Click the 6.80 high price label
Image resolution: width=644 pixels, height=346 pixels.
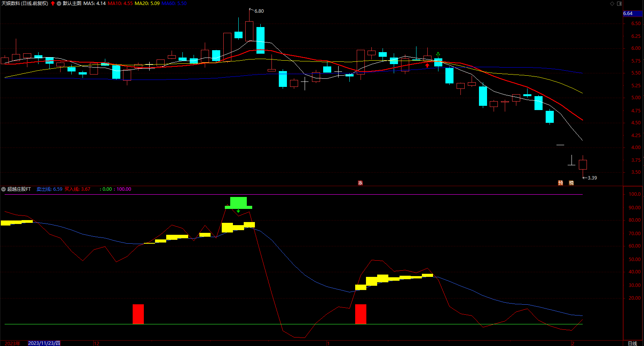point(259,11)
